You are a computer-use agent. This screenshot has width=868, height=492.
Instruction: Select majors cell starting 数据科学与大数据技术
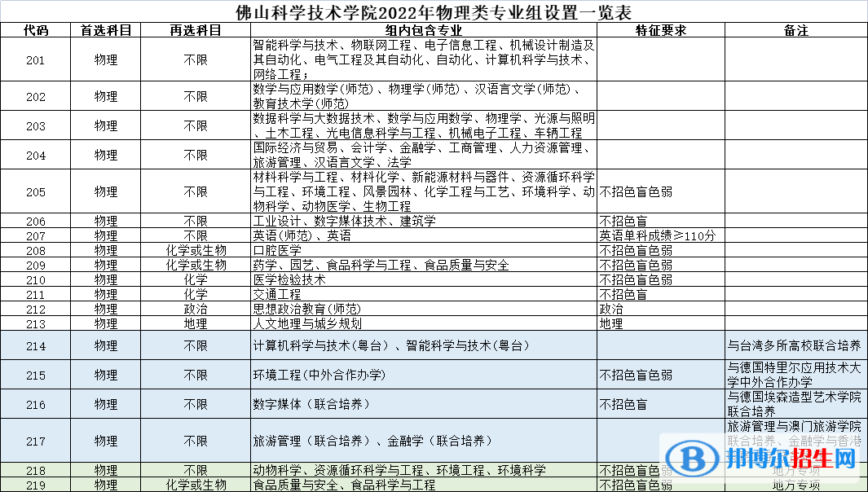point(424,125)
